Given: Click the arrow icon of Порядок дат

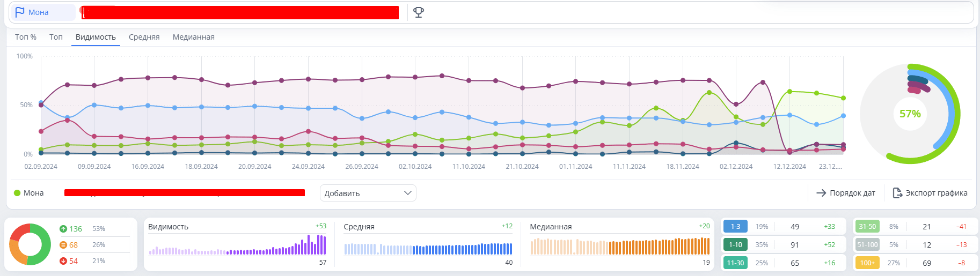Looking at the screenshot, I should [x=821, y=193].
